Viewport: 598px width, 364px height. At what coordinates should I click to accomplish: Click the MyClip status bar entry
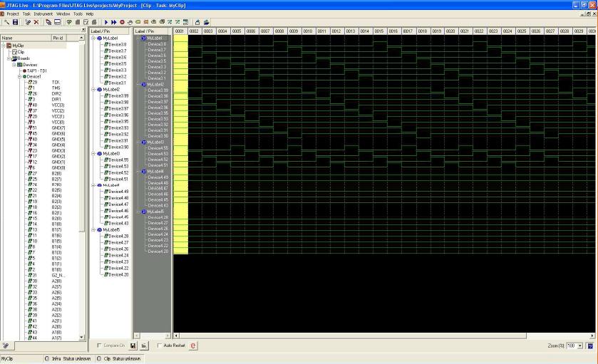click(x=21, y=359)
